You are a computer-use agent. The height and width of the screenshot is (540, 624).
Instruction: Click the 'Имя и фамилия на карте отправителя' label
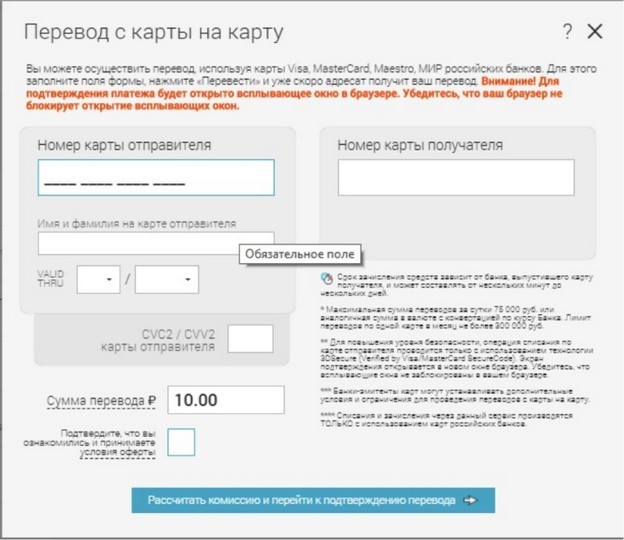[x=136, y=224]
